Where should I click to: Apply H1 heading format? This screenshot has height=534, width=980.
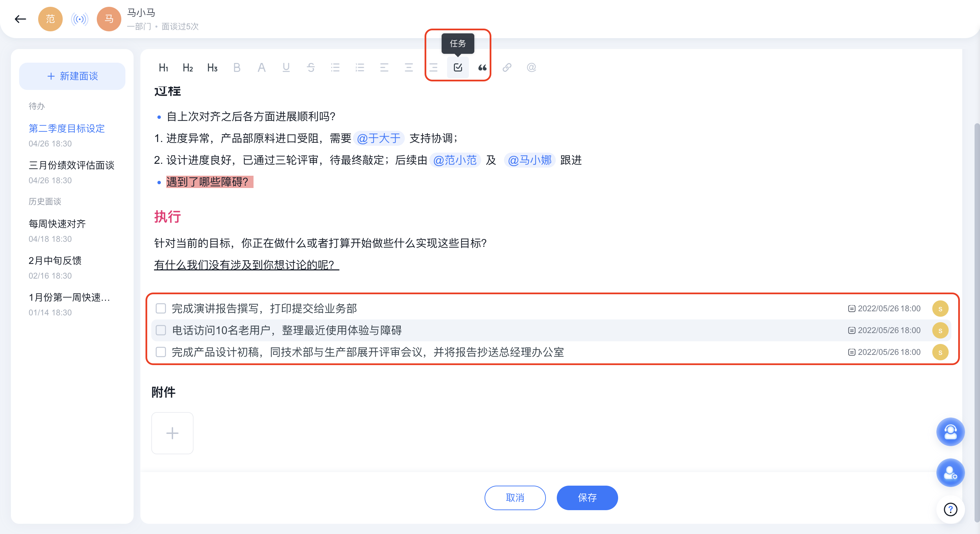(163, 68)
